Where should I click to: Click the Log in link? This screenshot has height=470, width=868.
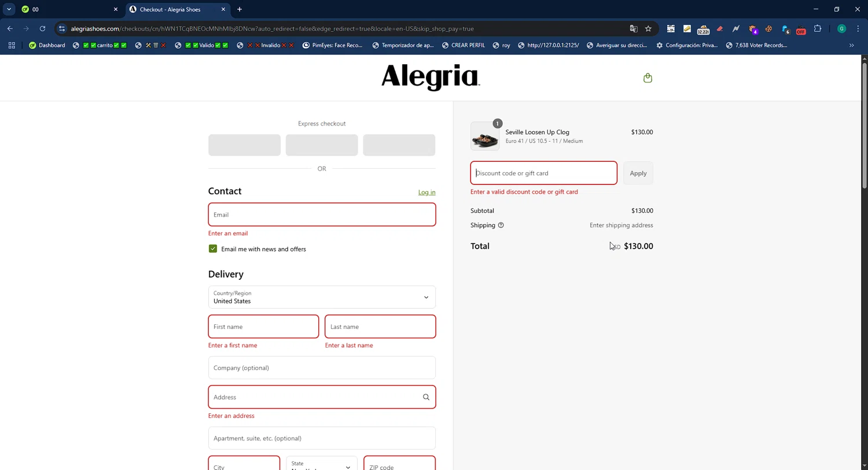coord(427,193)
